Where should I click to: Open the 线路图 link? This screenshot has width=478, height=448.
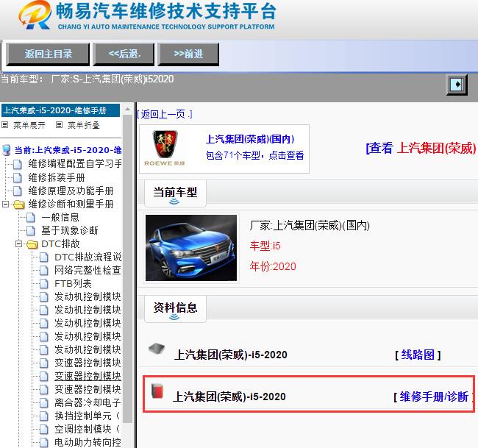point(418,355)
